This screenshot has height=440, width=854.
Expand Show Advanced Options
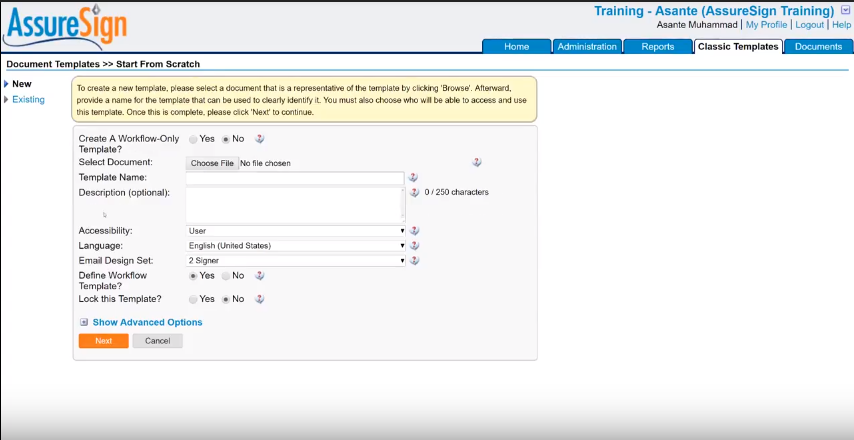147,322
